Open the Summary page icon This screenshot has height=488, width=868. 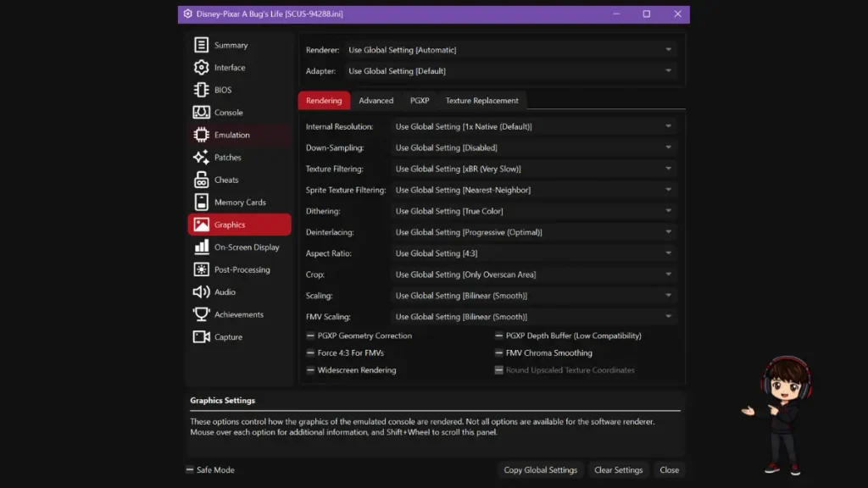click(201, 45)
